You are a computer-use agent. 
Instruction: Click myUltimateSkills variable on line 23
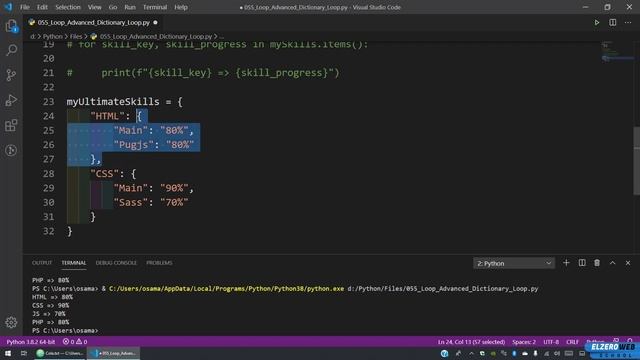coord(113,102)
